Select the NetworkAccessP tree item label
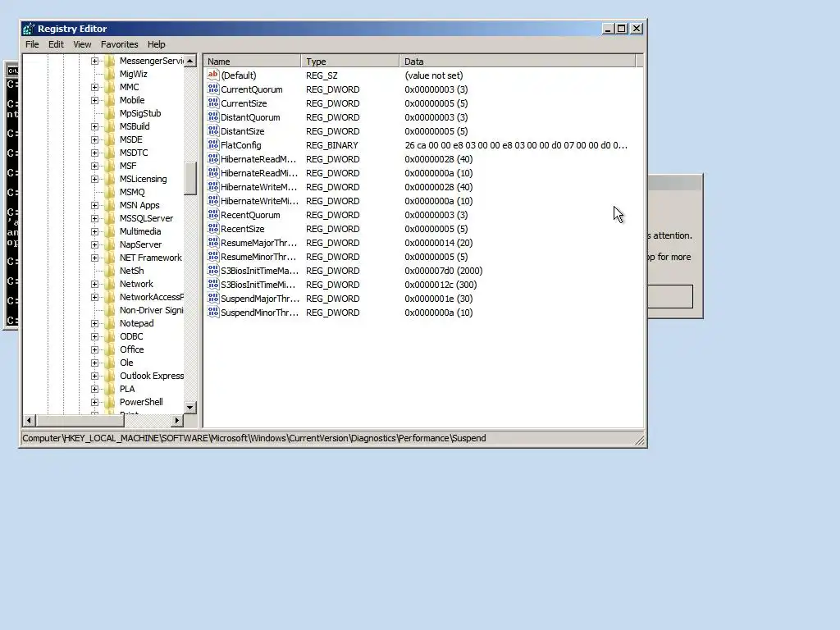The width and height of the screenshot is (840, 630). coord(152,297)
